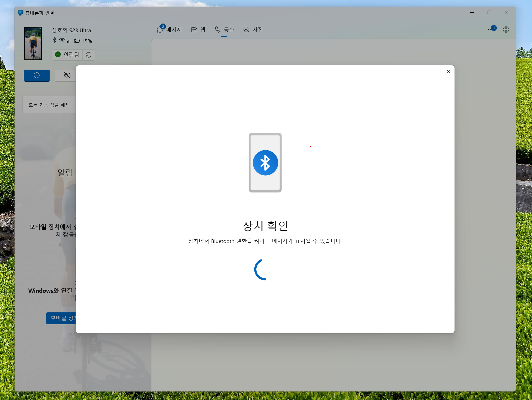Click the S23 Ultra phone thumbnail
This screenshot has height=400, width=532.
pos(33,43)
